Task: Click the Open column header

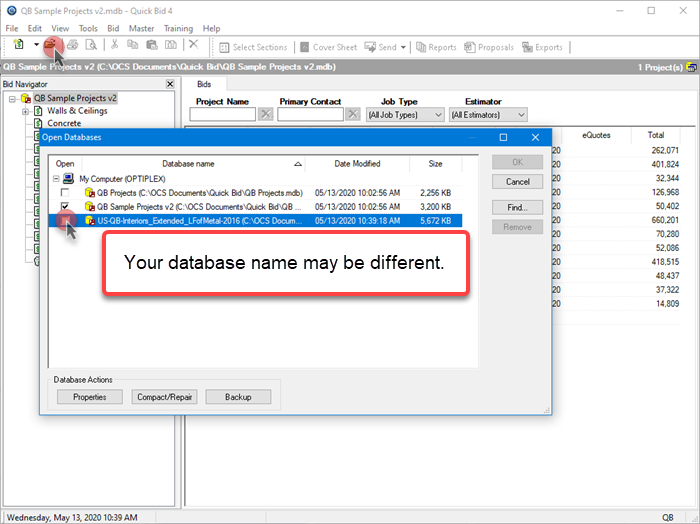Action: (65, 164)
